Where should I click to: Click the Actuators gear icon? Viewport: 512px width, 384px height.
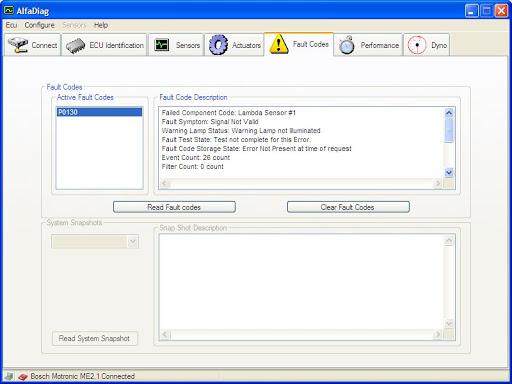coord(218,45)
